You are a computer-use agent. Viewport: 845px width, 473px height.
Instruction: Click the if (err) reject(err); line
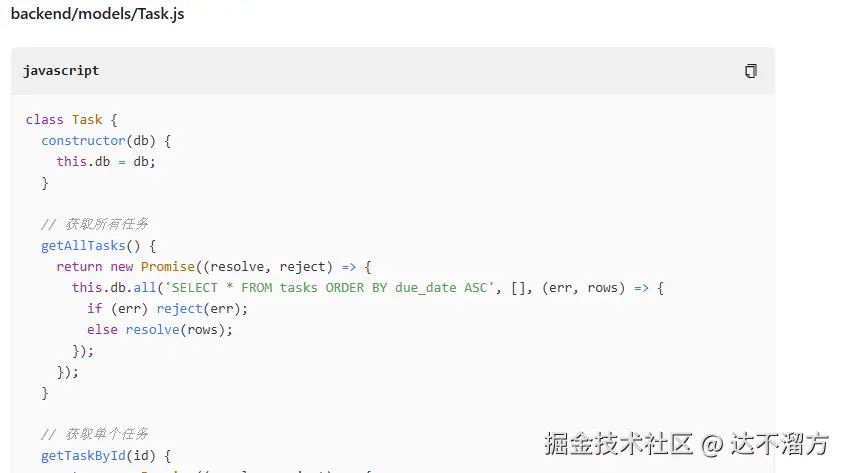pos(167,309)
